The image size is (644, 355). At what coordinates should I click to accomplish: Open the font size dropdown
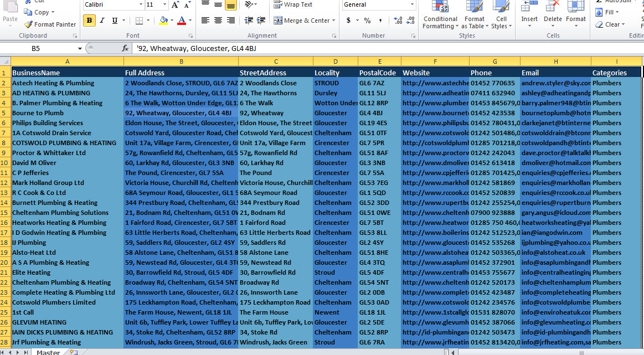164,4
